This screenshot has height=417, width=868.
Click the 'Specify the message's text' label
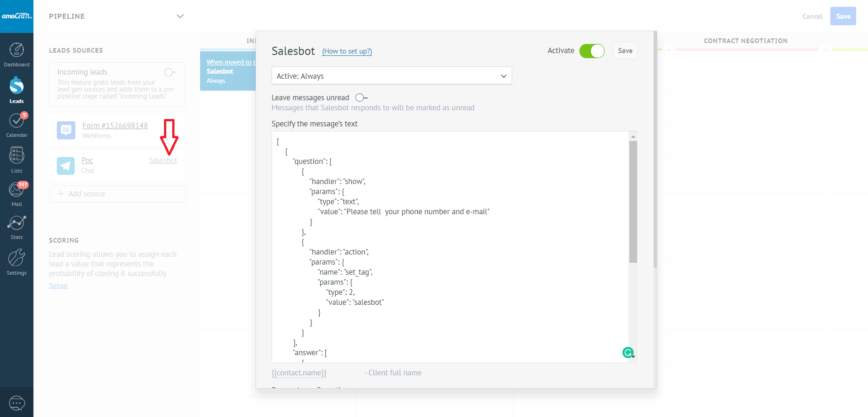[314, 124]
